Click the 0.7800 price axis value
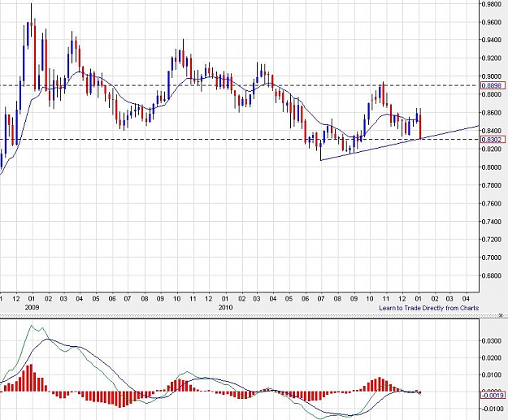This screenshot has height=420, width=508. coord(491,185)
